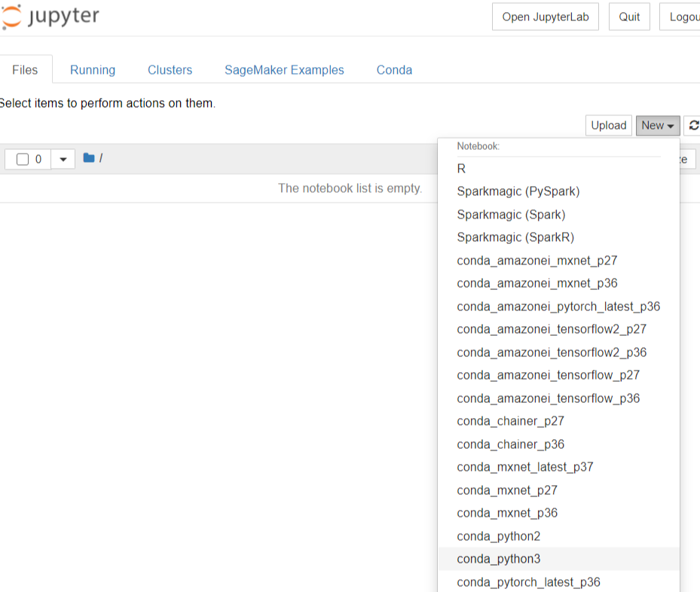Open the selection dropdown arrow next to 0
The height and width of the screenshot is (592, 700).
click(63, 159)
